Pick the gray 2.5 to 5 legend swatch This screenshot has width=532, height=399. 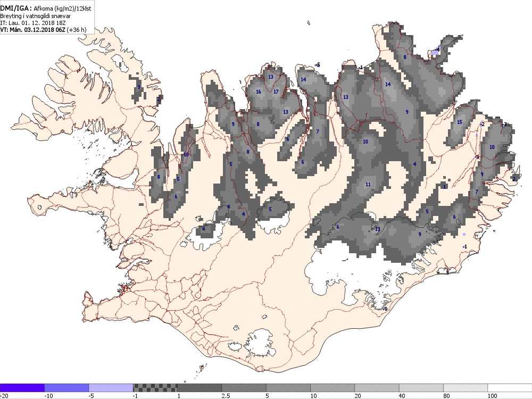pos(244,388)
